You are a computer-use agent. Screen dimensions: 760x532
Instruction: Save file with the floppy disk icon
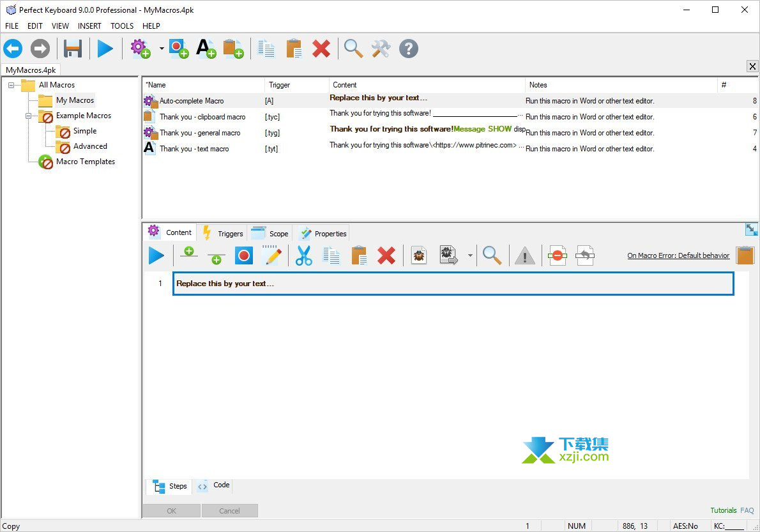tap(73, 49)
